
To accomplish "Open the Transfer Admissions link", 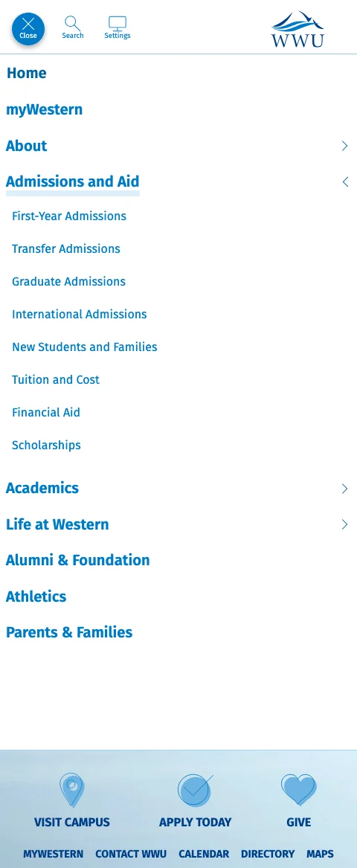I will click(66, 248).
